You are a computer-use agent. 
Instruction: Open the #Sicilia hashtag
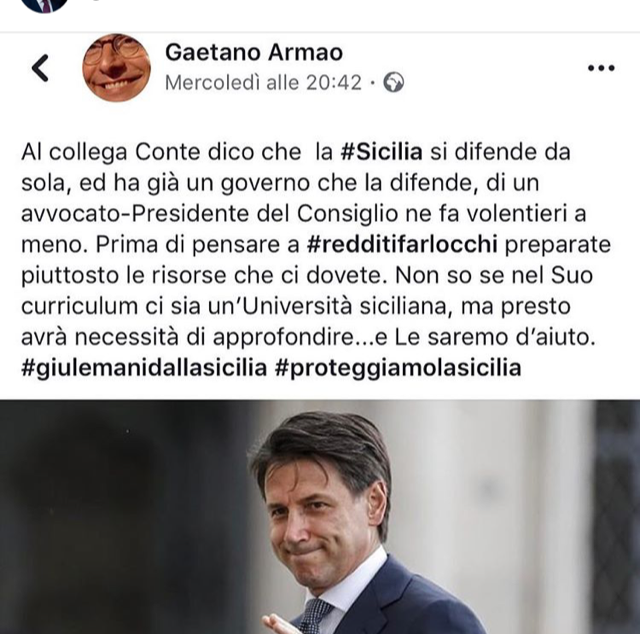point(381,152)
